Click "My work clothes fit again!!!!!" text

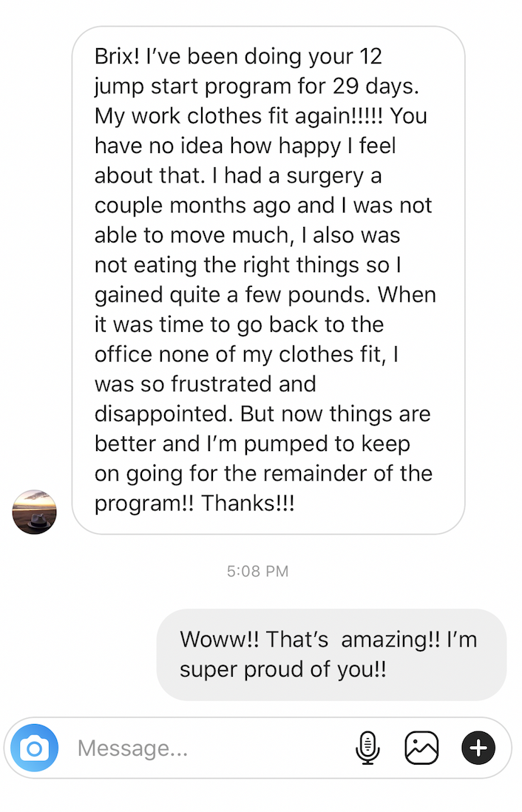pyautogui.click(x=240, y=116)
